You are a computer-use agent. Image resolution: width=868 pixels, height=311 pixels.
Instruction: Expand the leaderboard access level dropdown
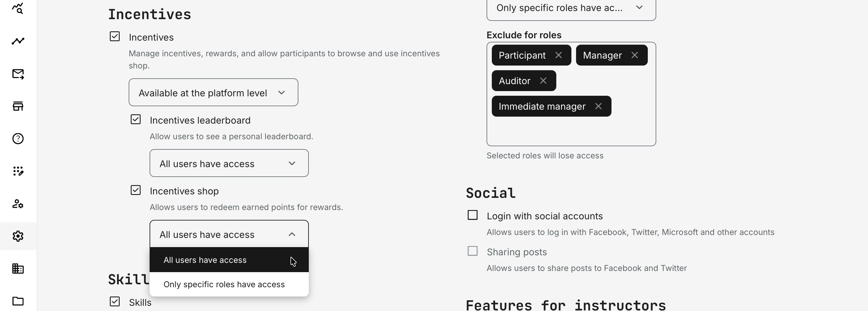(x=229, y=163)
